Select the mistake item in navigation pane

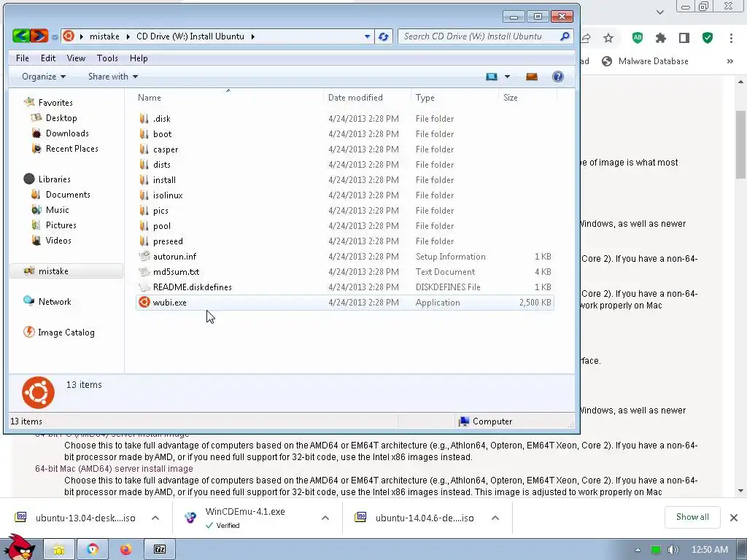66,271
